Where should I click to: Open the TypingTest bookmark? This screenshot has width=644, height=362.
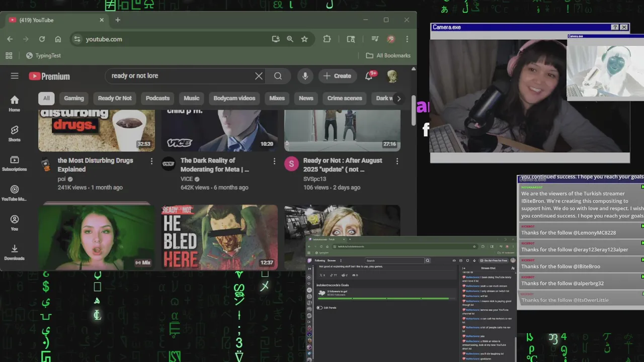43,55
